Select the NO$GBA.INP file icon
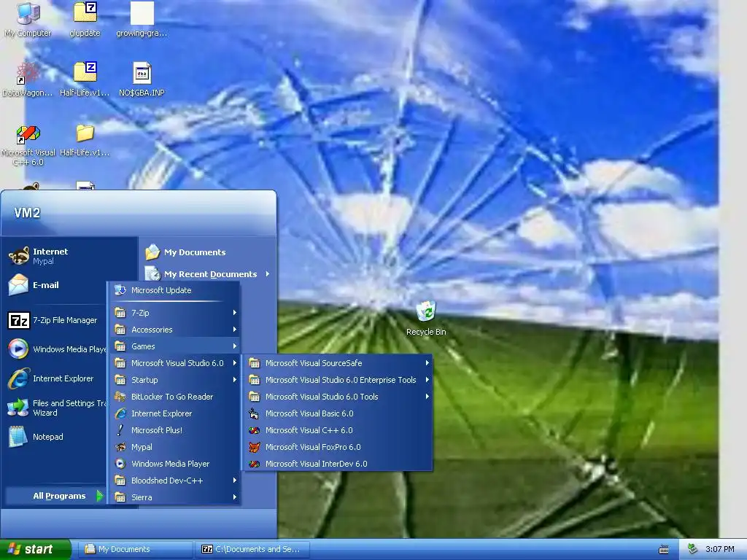 click(142, 79)
